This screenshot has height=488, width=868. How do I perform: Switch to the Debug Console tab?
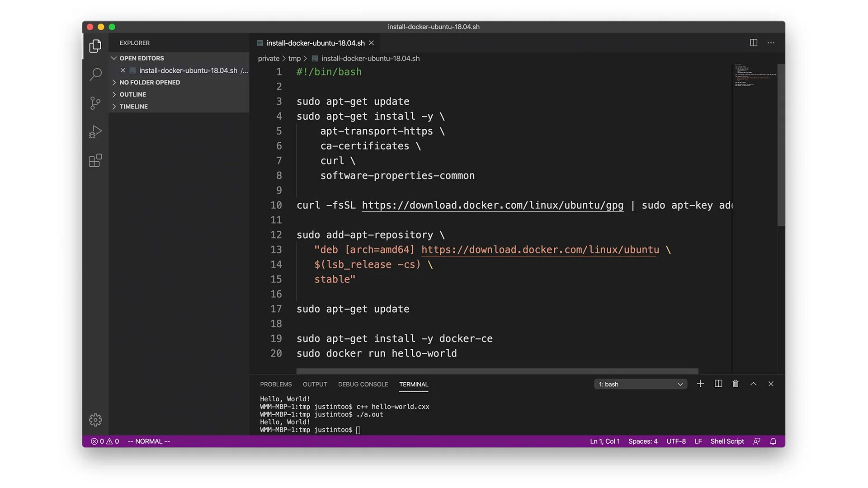(x=363, y=384)
